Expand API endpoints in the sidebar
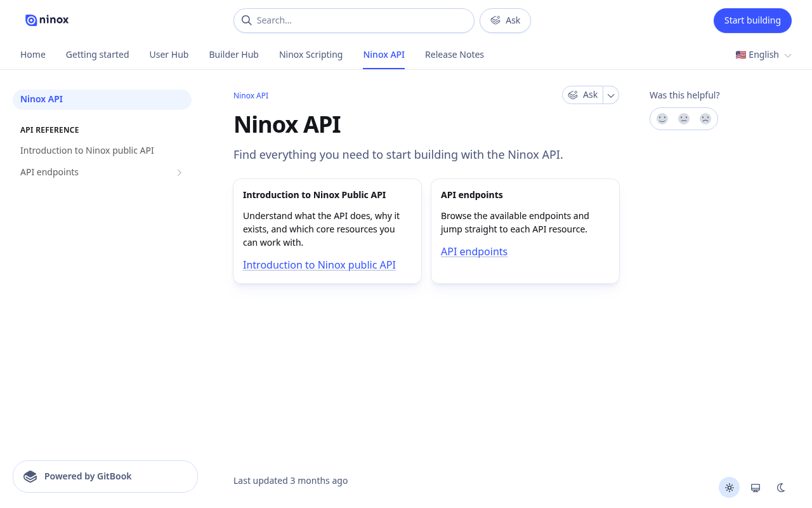812x508 pixels. (x=180, y=173)
